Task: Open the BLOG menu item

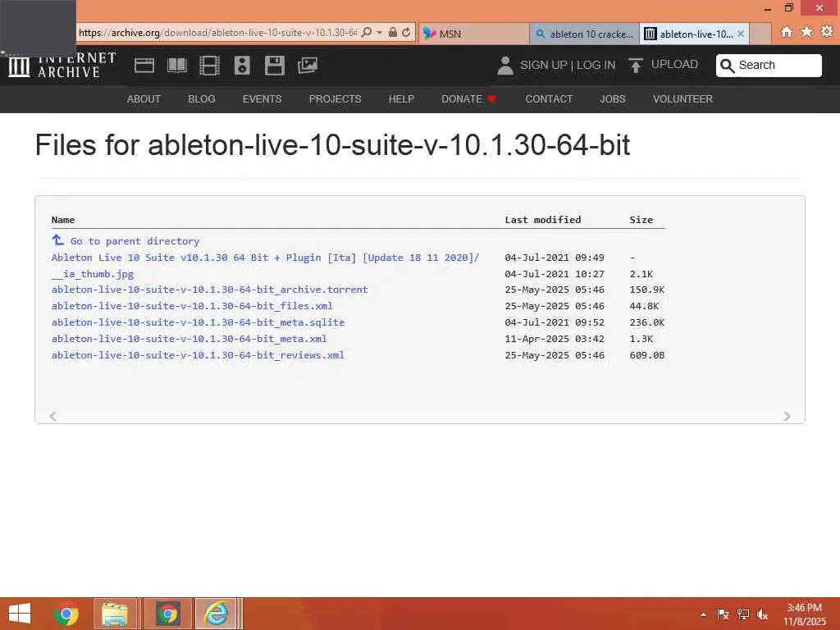Action: point(202,99)
